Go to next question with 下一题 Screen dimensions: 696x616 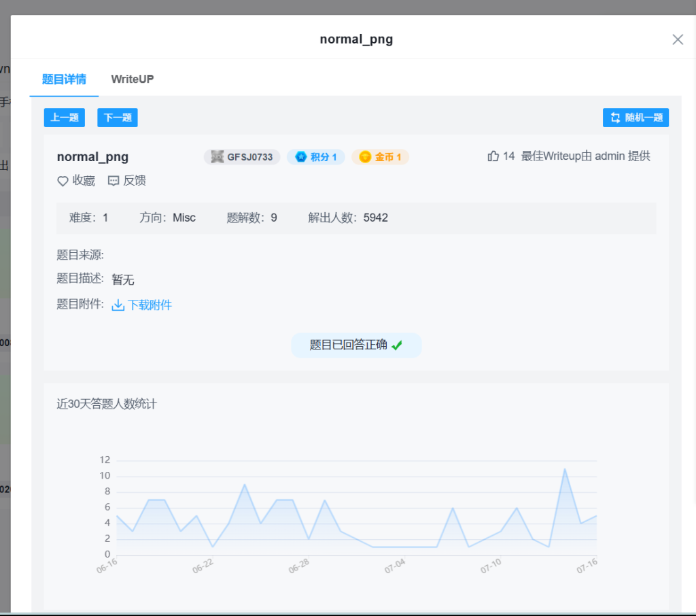(118, 118)
